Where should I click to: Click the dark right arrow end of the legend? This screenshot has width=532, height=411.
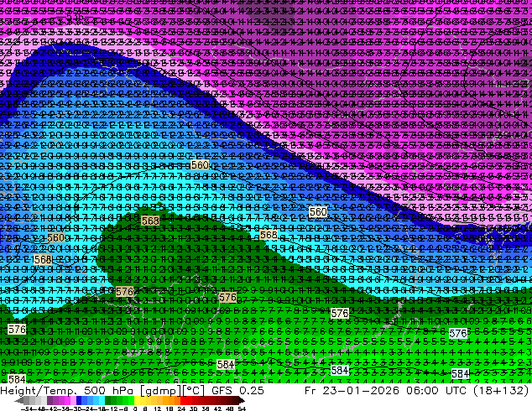(241, 401)
